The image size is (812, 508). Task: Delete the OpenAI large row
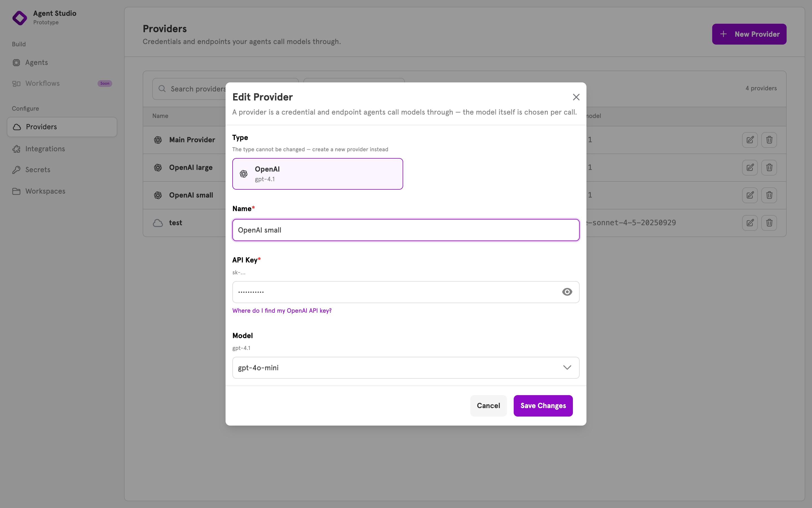(769, 167)
